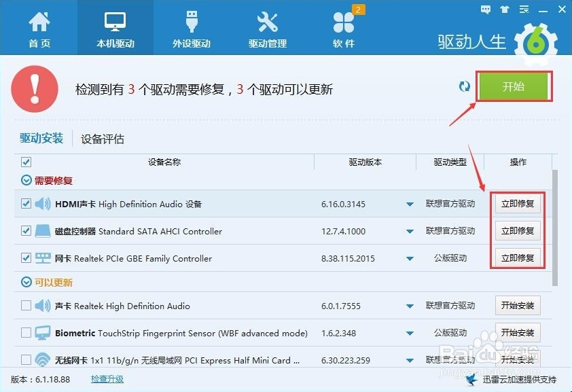Open version dropdown for 1.6.2.348

click(410, 334)
